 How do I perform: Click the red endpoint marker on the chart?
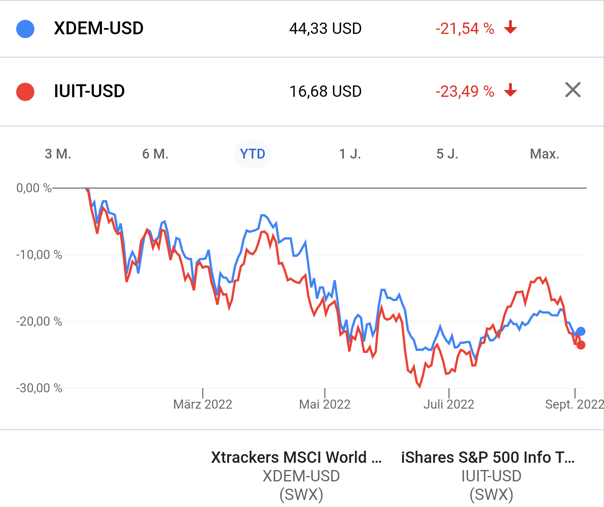click(x=581, y=345)
